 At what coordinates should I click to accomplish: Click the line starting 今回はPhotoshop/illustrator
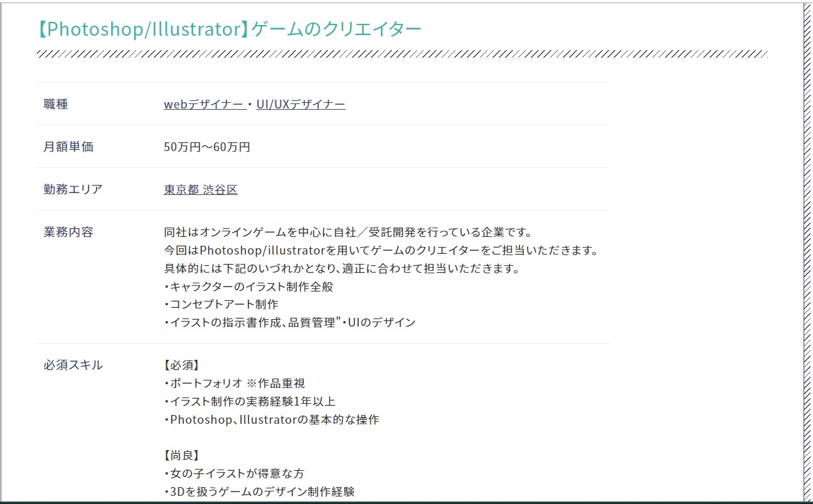(381, 251)
